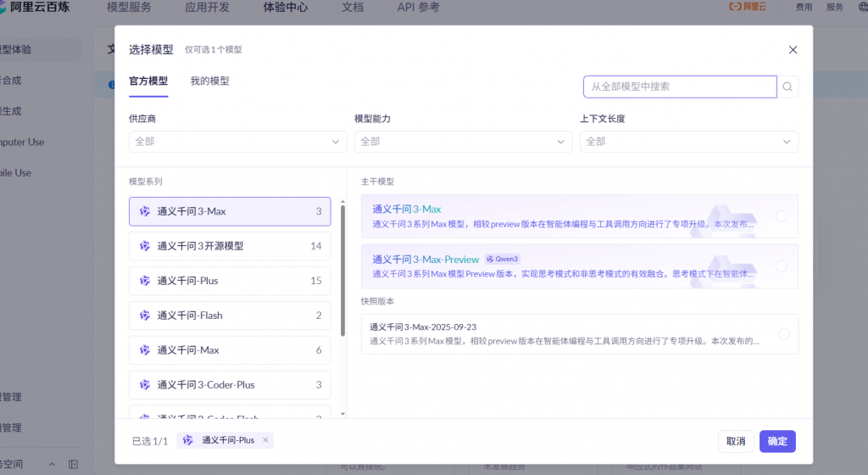Click the 取消 cancel button

735,441
